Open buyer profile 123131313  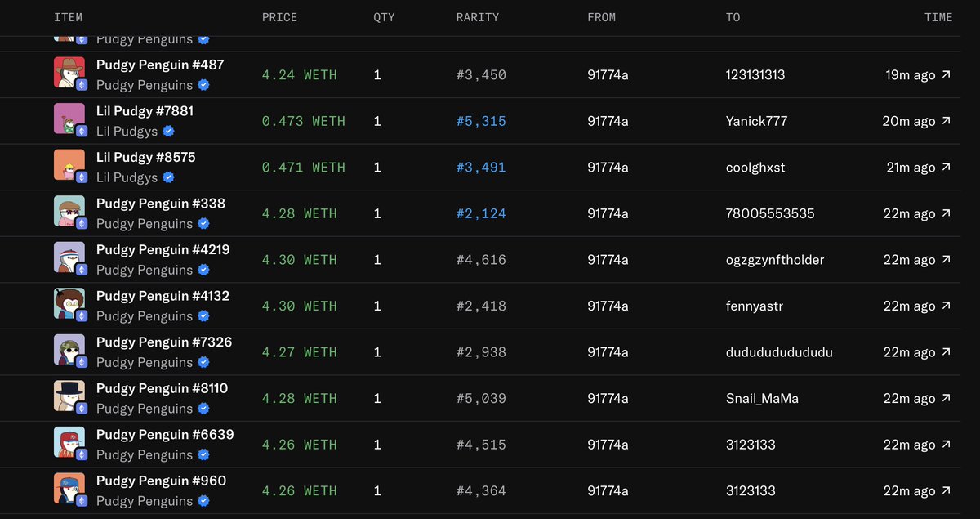click(x=755, y=74)
